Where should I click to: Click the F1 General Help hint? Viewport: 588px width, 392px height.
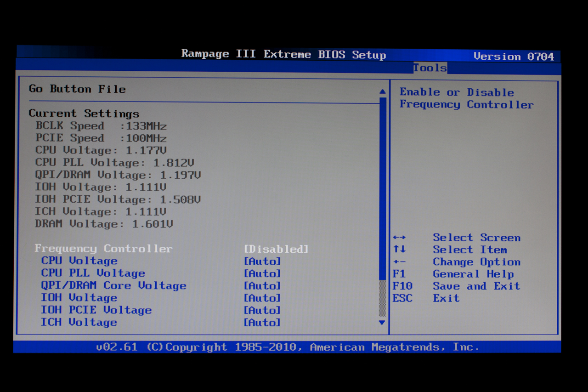click(x=453, y=274)
